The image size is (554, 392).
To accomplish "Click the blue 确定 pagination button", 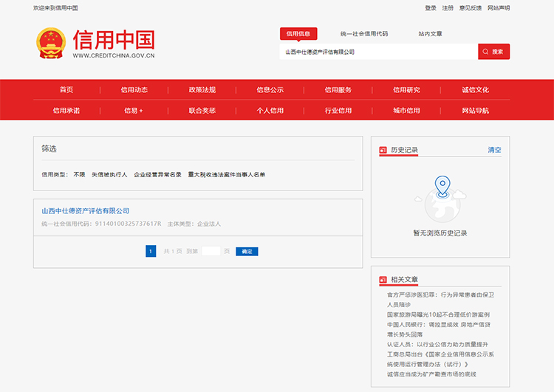I will (x=247, y=252).
